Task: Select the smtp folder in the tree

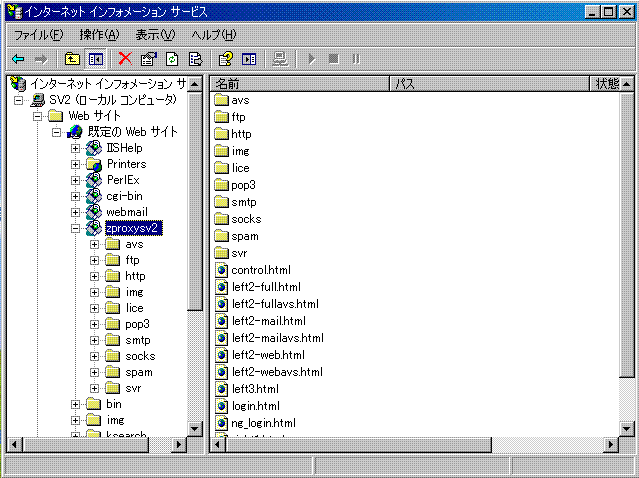Action: [x=138, y=340]
